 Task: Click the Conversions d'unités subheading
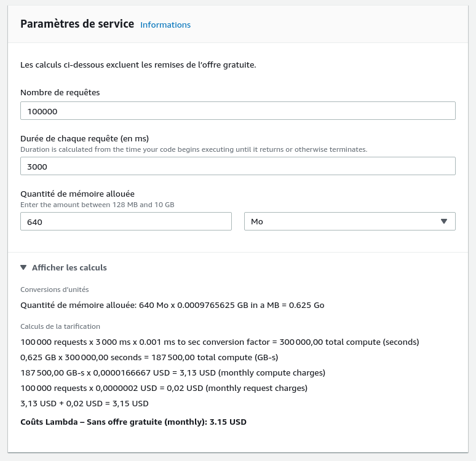(54, 290)
